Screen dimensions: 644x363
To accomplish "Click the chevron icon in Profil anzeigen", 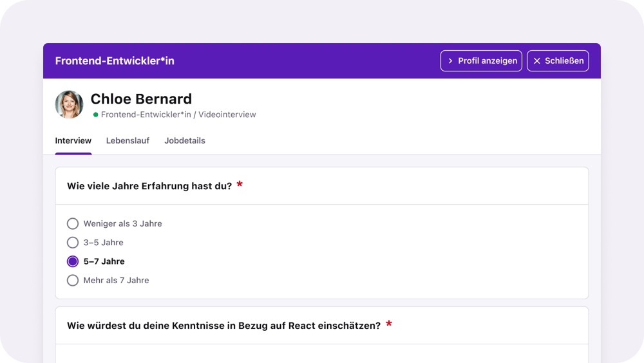I will (x=450, y=61).
